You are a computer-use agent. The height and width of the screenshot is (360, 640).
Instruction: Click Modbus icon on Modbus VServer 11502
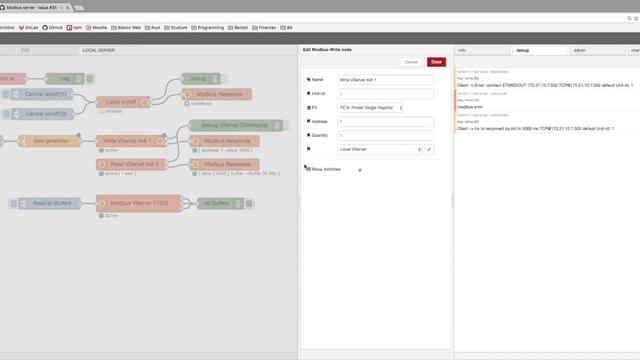tap(102, 203)
